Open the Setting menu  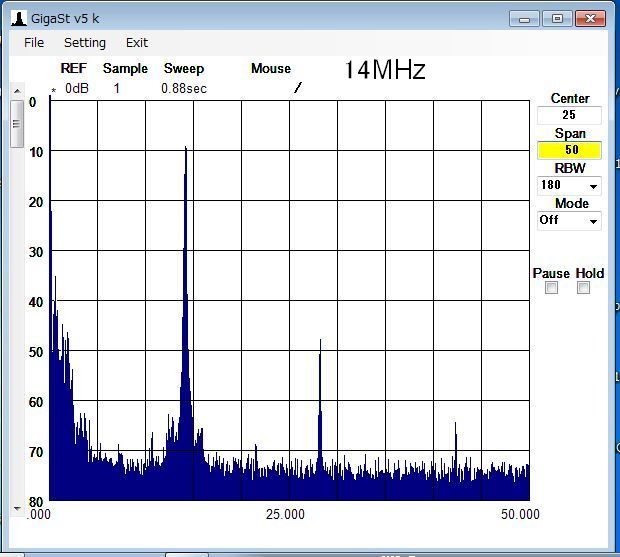click(x=85, y=42)
